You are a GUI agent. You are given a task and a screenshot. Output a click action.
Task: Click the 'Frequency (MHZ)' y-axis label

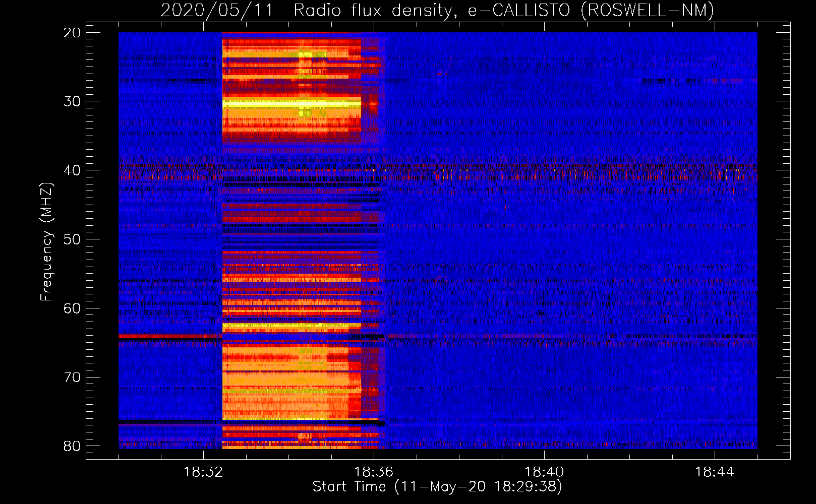46,242
